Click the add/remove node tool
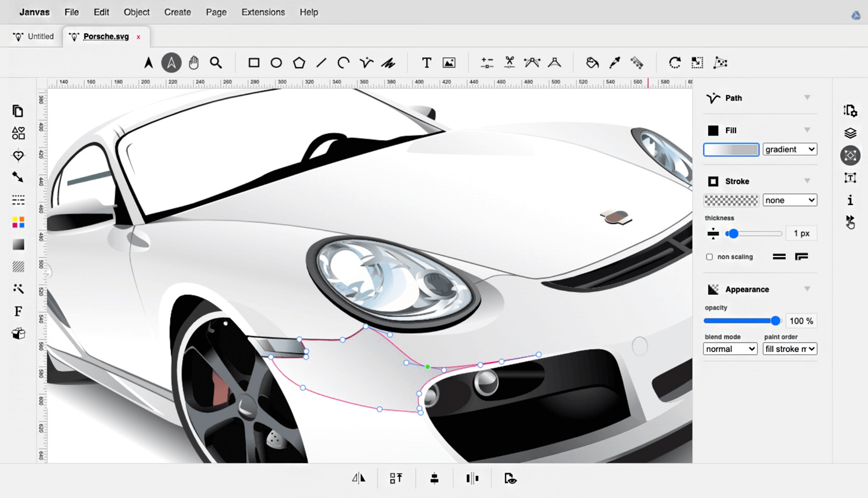This screenshot has width=868, height=498. point(487,63)
